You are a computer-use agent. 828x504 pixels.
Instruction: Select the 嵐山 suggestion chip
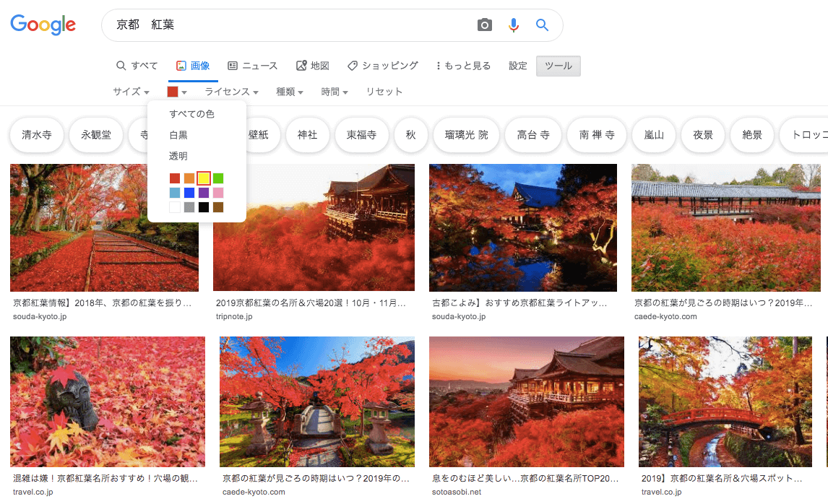coord(654,135)
